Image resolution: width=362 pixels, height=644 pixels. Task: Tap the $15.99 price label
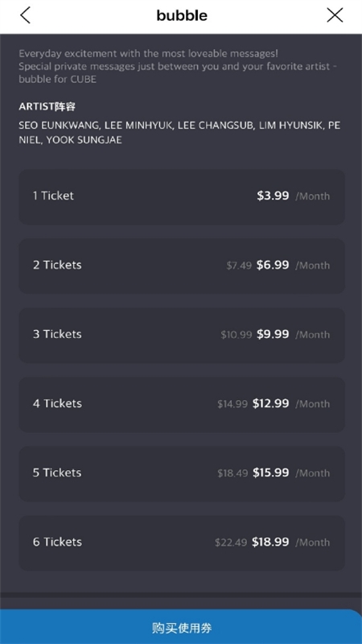point(271,473)
